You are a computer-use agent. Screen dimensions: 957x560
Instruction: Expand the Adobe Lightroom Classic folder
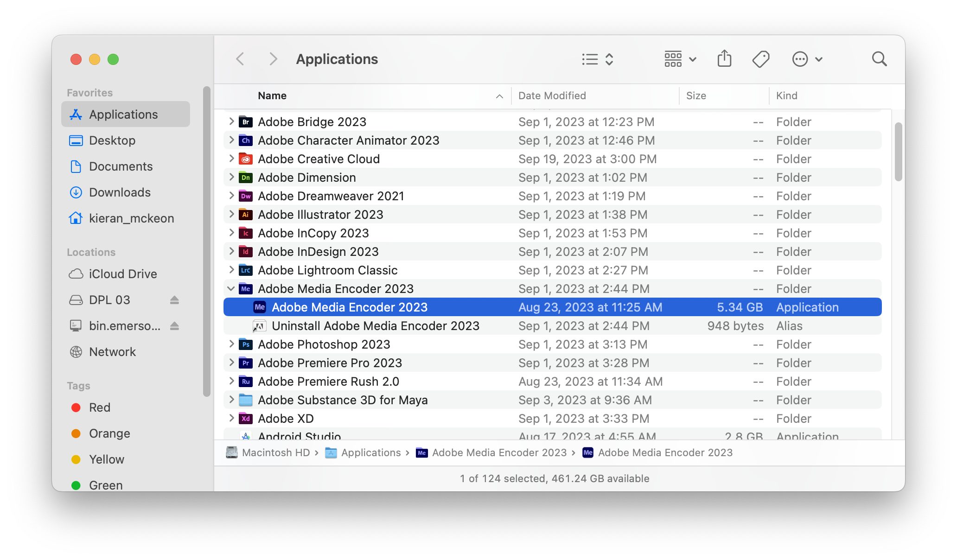[x=231, y=270]
